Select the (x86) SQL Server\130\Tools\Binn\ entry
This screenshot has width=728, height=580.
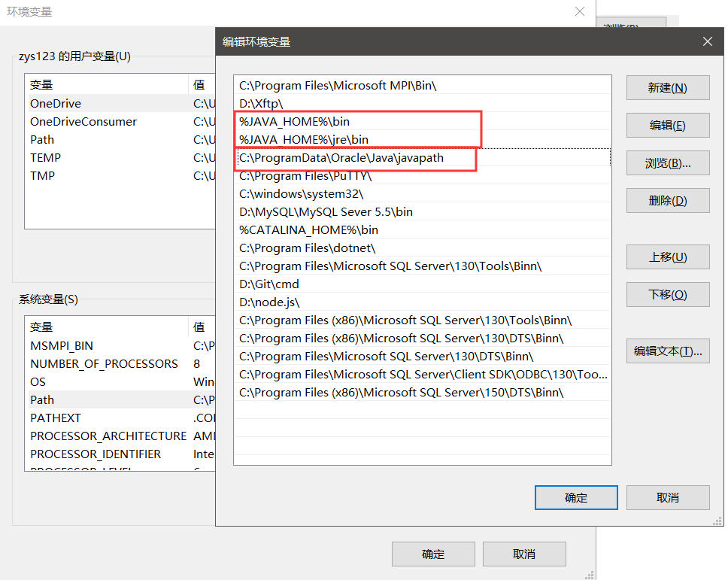[x=423, y=320]
